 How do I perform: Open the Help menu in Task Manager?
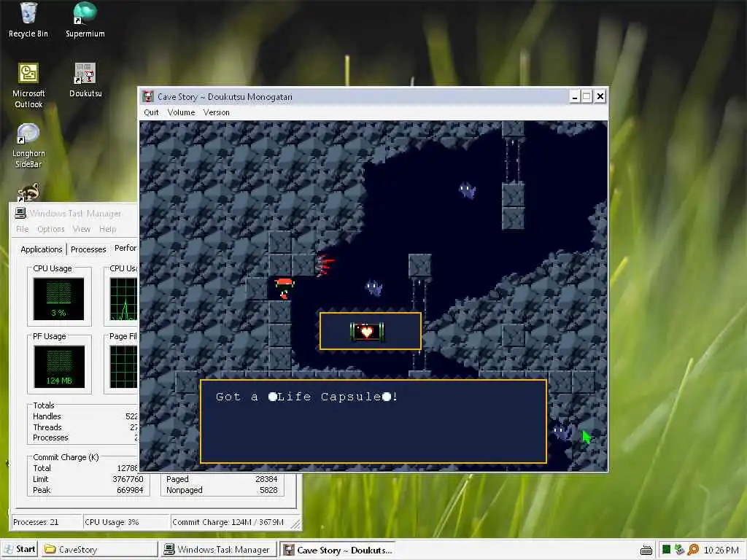pos(108,229)
